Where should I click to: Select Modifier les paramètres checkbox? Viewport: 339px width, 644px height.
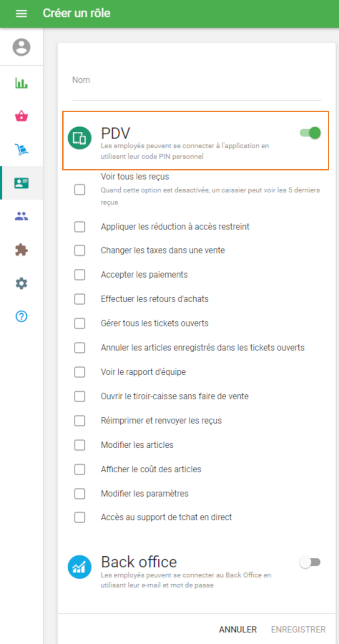pyautogui.click(x=80, y=494)
